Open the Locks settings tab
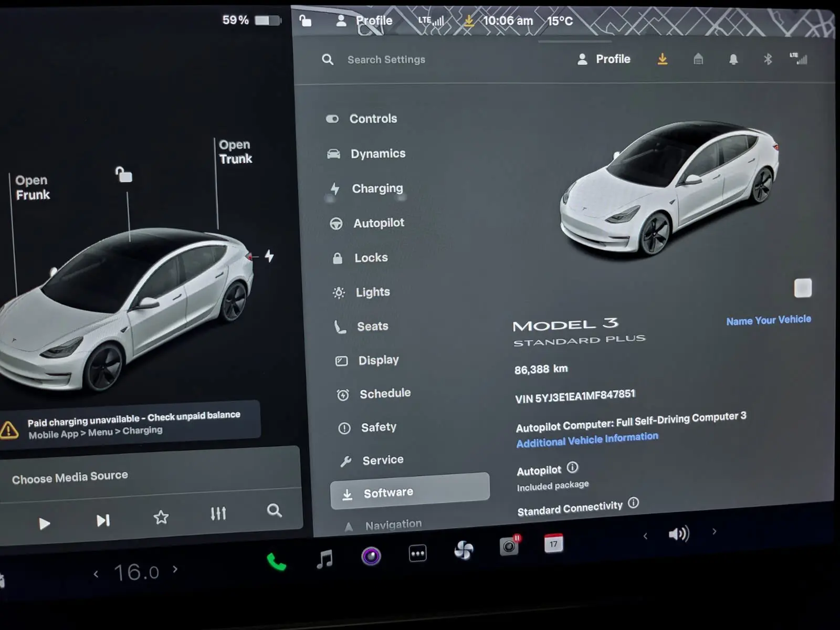 click(x=371, y=258)
